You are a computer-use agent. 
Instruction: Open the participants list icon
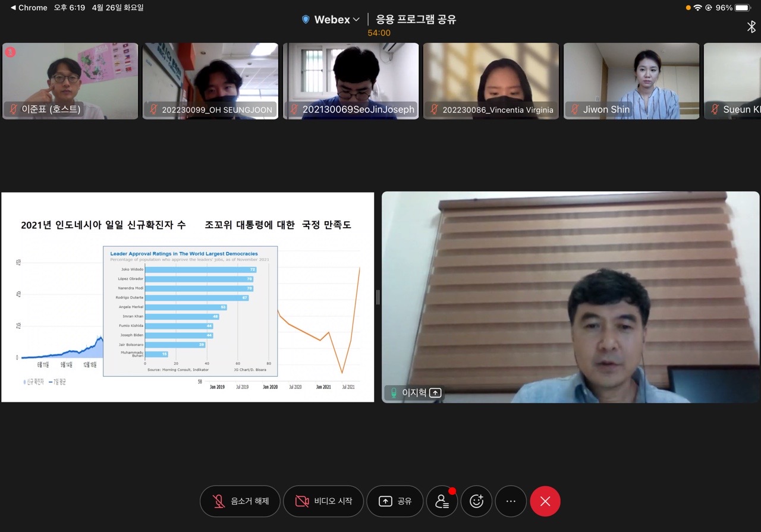[442, 501]
